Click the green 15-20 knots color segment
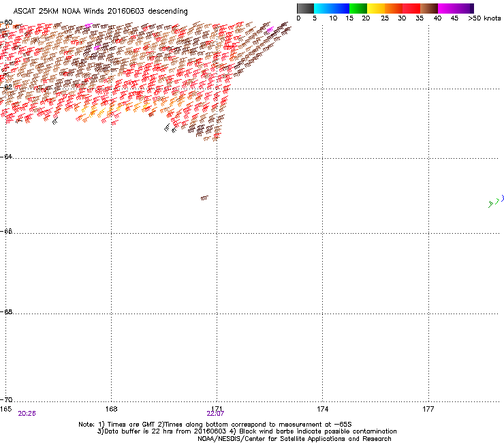 pos(358,8)
